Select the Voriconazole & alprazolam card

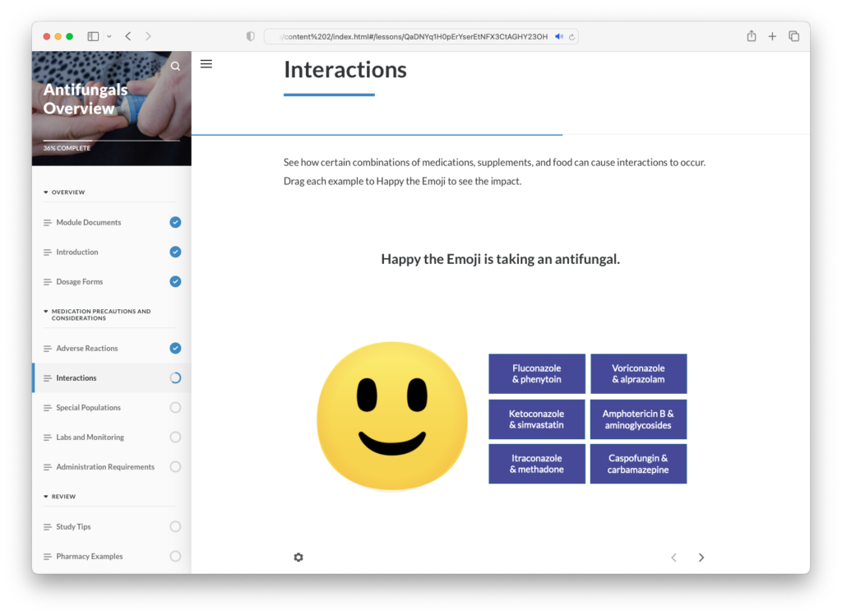point(638,373)
